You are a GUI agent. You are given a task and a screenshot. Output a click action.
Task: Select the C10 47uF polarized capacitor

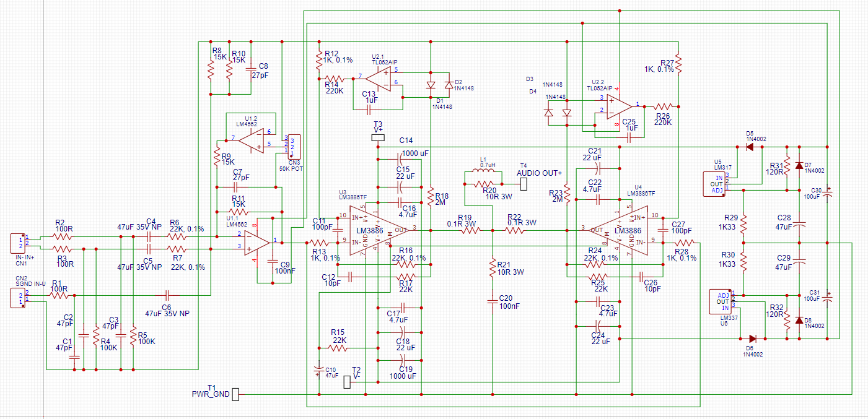(318, 371)
